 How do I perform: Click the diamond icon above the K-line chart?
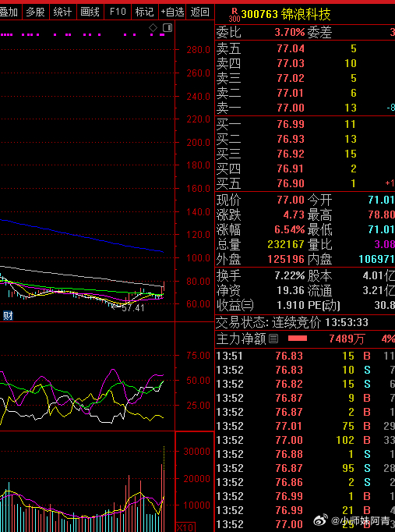(x=153, y=27)
